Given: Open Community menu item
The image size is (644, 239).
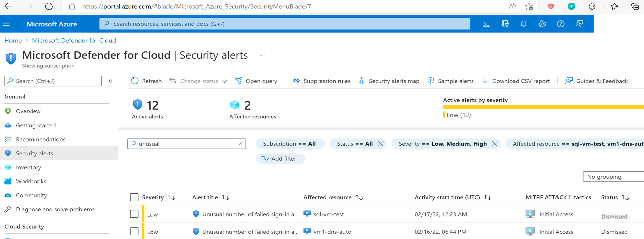Looking at the screenshot, I should pos(31,195).
